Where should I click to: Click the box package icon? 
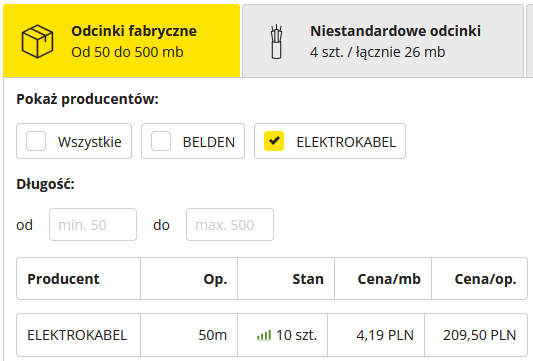(37, 41)
